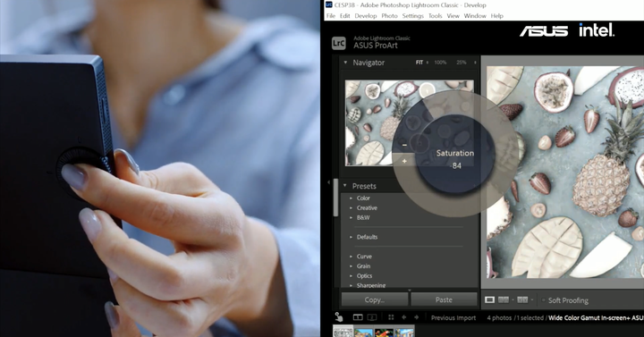Open the Tools menu
This screenshot has width=644, height=337.
(x=436, y=15)
